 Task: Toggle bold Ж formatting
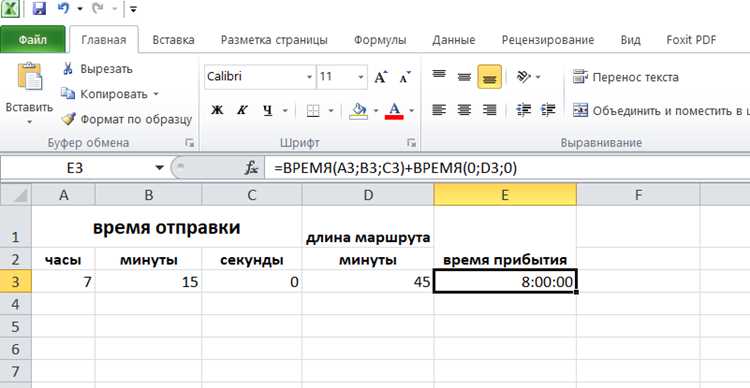pyautogui.click(x=217, y=111)
